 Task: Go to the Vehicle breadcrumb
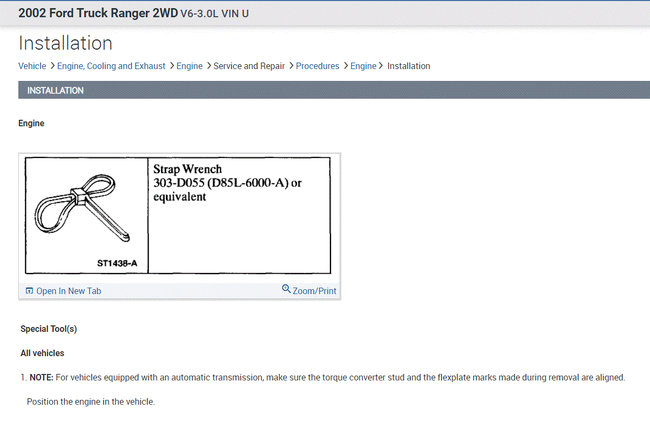(x=32, y=66)
